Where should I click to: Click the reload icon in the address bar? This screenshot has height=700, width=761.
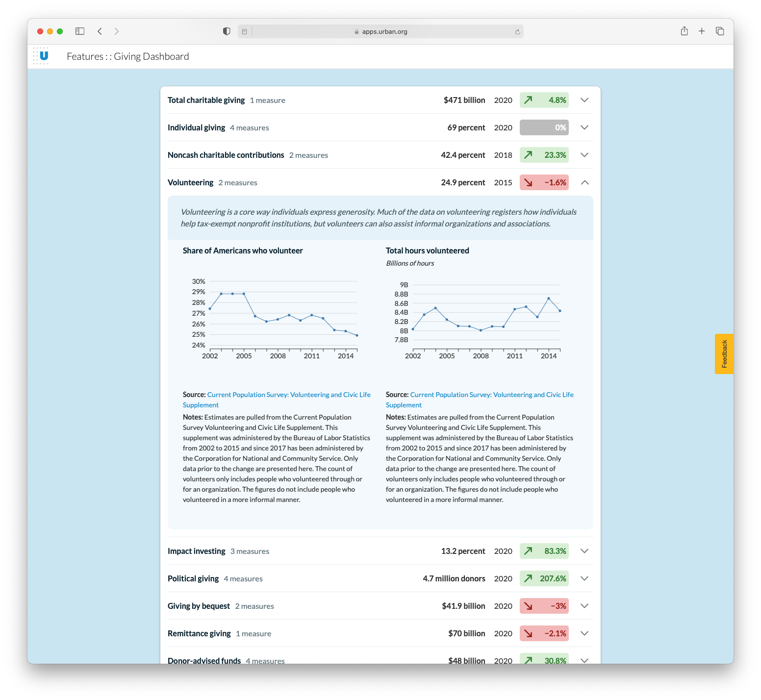(517, 31)
